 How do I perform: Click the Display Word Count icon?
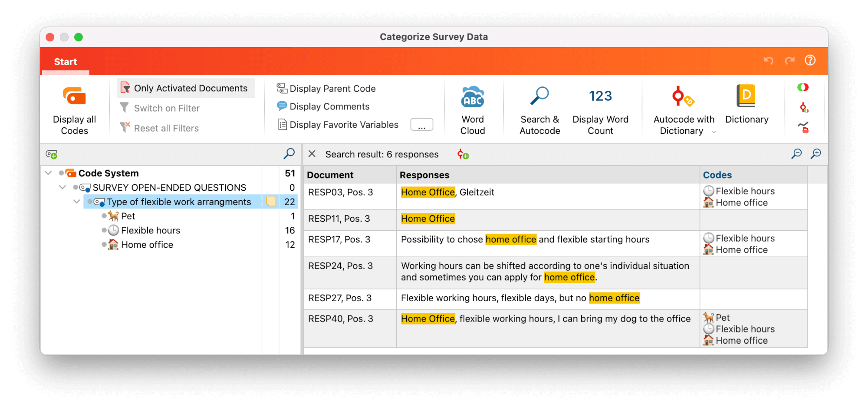[x=601, y=96]
